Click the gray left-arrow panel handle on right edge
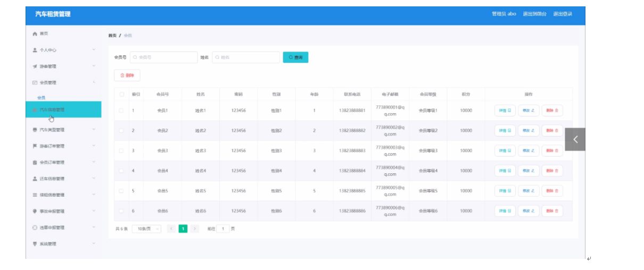The image size is (644, 270). (575, 139)
